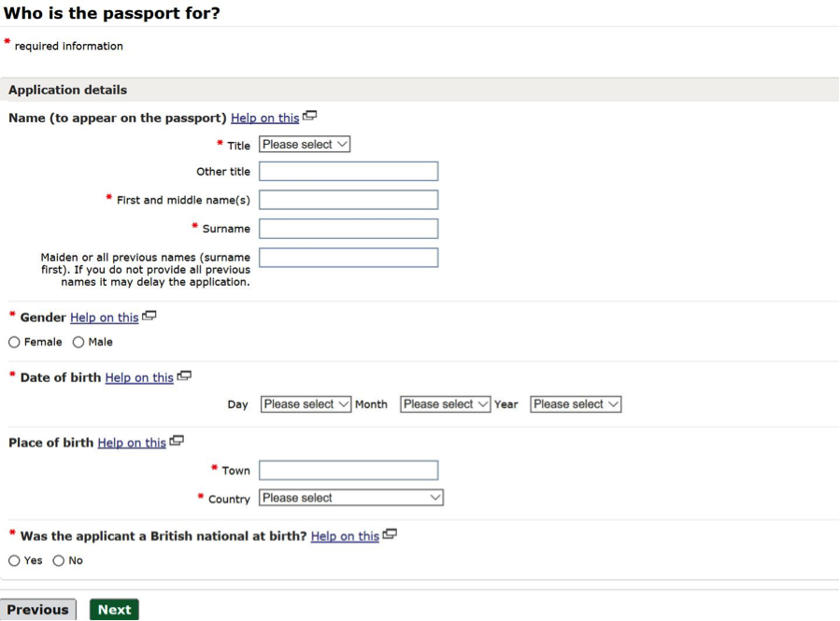
Task: Select the Female gender option
Action: click(14, 342)
